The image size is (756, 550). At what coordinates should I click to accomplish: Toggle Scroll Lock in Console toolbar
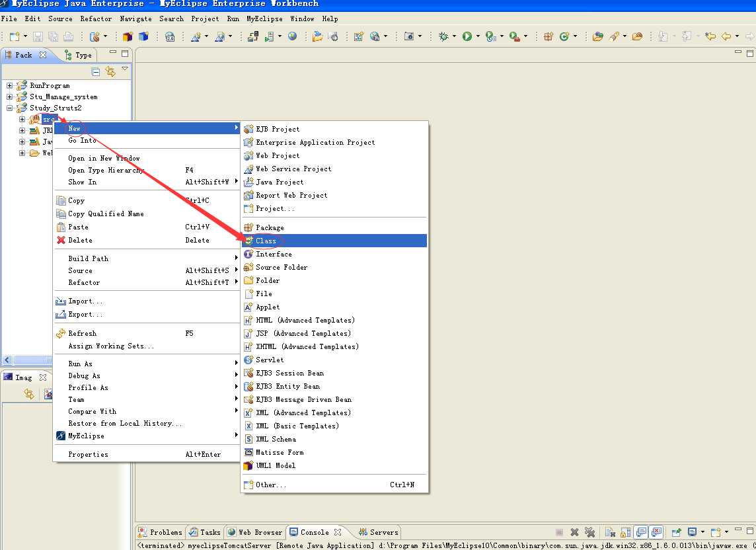click(x=625, y=532)
